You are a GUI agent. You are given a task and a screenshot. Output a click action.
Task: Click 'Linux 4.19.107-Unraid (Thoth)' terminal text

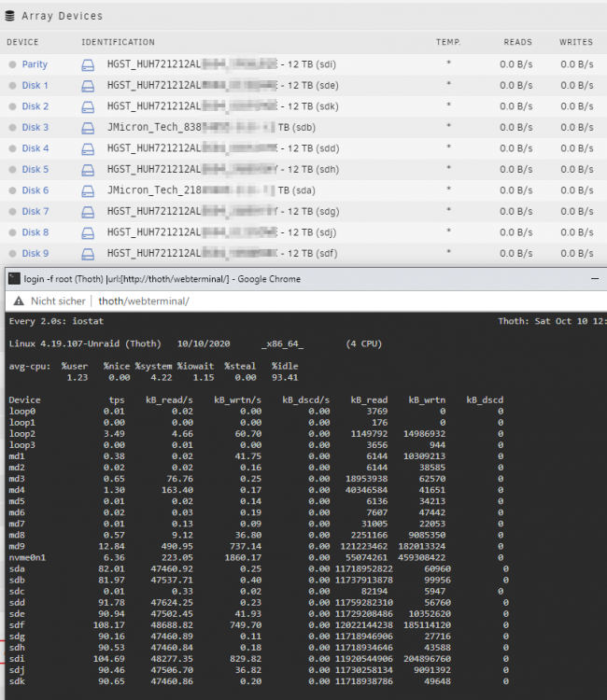85,343
